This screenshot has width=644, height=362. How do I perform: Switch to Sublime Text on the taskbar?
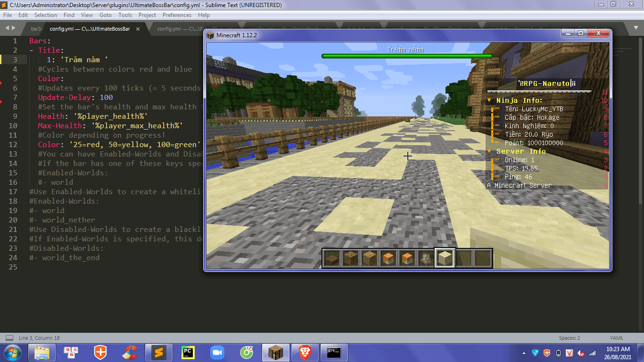click(159, 353)
